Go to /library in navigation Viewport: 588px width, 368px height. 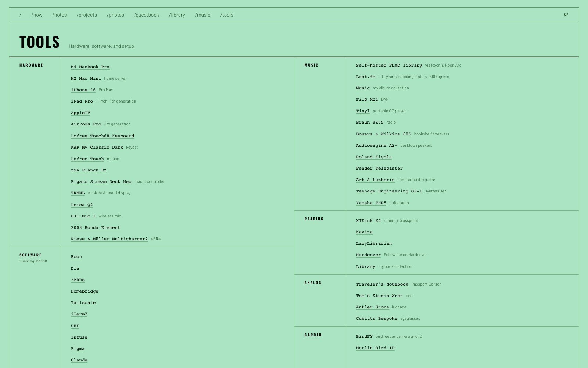(x=177, y=15)
